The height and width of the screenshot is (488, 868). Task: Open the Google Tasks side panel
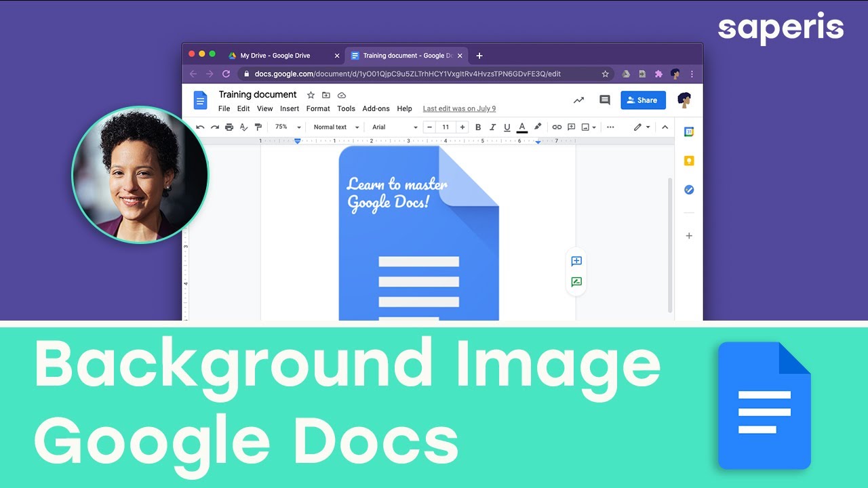(689, 190)
